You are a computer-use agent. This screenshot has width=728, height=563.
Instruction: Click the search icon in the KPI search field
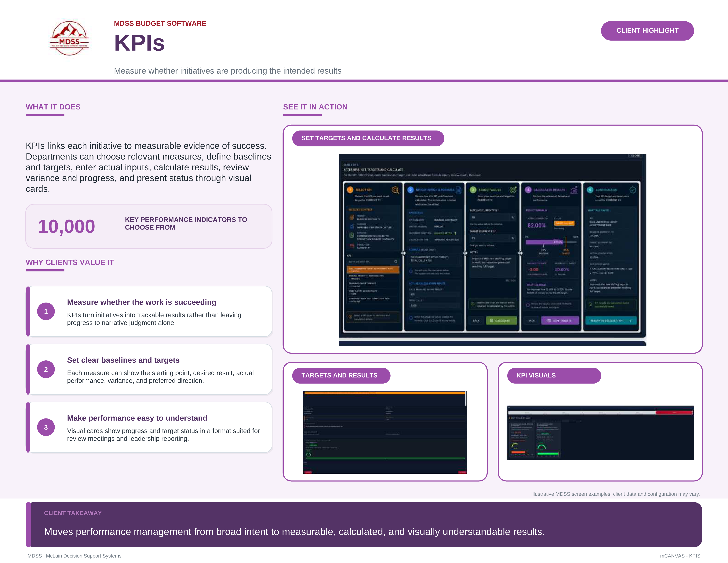(x=396, y=262)
